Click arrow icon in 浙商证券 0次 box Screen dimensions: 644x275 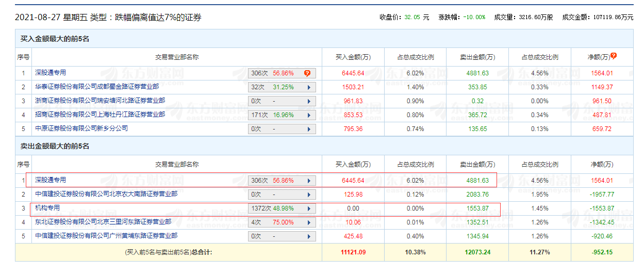tap(309, 101)
